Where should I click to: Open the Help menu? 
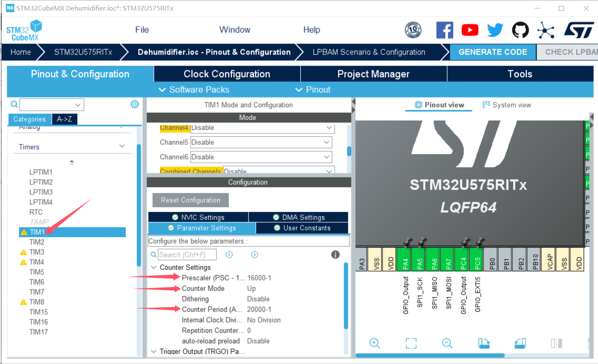tap(312, 30)
